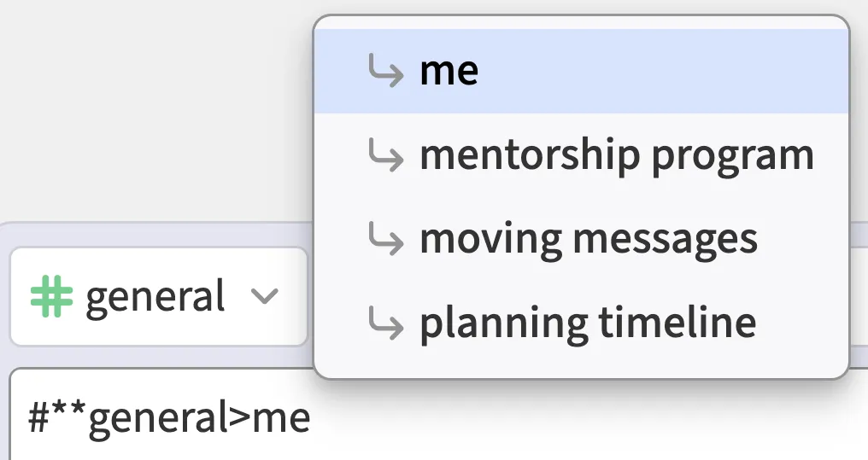Viewport: 868px width, 460px height.
Task: Select the "planning timeline" topic option
Action: (588, 323)
